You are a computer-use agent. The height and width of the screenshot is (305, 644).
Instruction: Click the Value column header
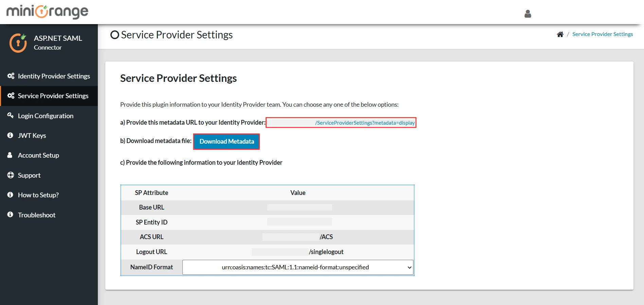coord(298,193)
